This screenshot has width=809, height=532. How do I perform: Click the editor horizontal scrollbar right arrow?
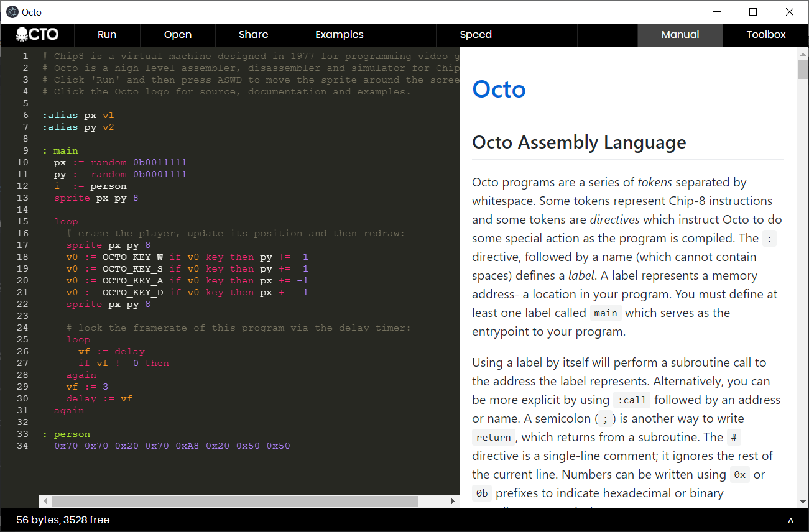[x=453, y=501]
